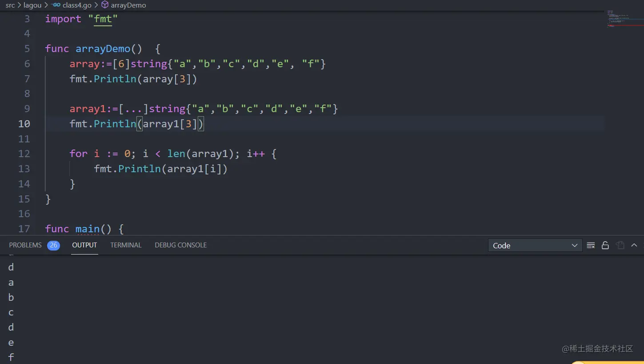Image resolution: width=644 pixels, height=364 pixels.
Task: Click the arrayDemo symbol cube icon
Action: pyautogui.click(x=105, y=5)
